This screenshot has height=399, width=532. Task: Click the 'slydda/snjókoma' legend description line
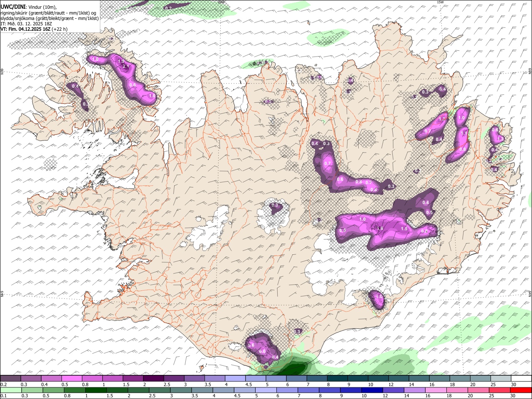coord(49,18)
